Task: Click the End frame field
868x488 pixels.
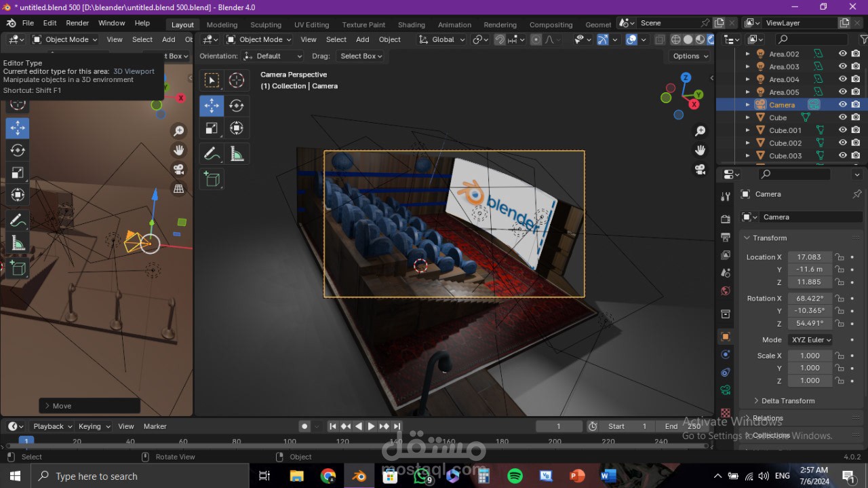Action: [682, 426]
